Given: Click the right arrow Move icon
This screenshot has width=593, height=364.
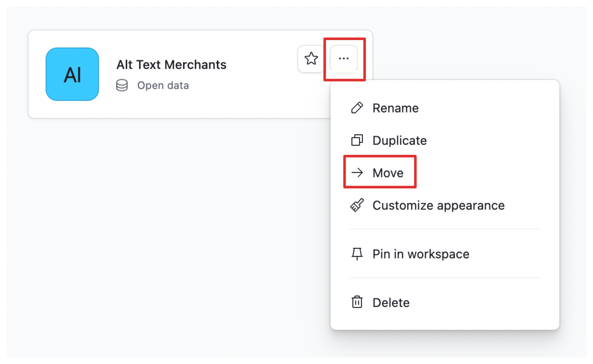Looking at the screenshot, I should (357, 173).
